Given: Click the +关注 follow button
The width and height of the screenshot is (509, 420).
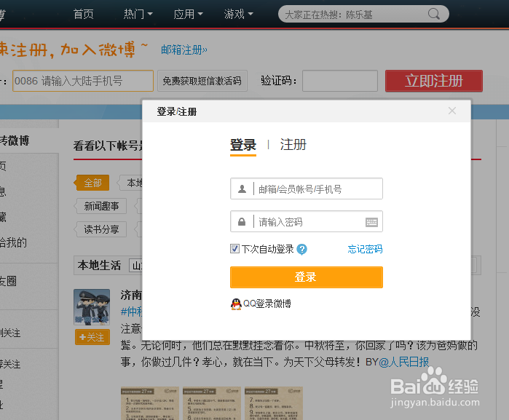Looking at the screenshot, I should point(92,337).
